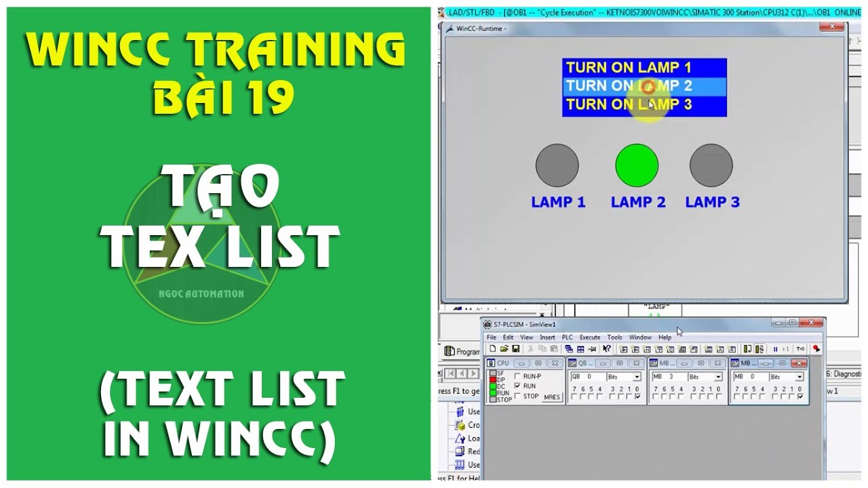Open Tools menu in S7-PLCSIM
868x488 pixels.
[614, 337]
